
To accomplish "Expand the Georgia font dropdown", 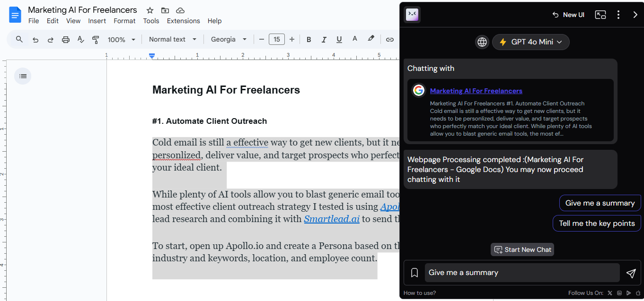I will [x=229, y=40].
